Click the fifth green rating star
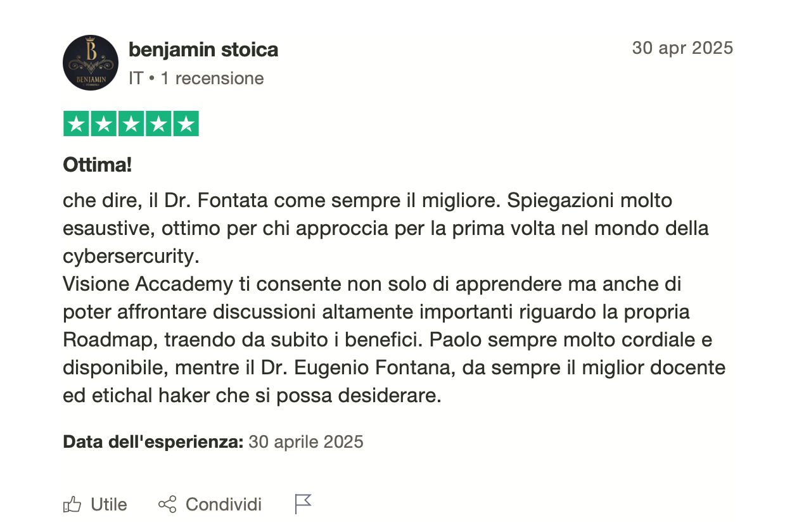 click(x=186, y=124)
